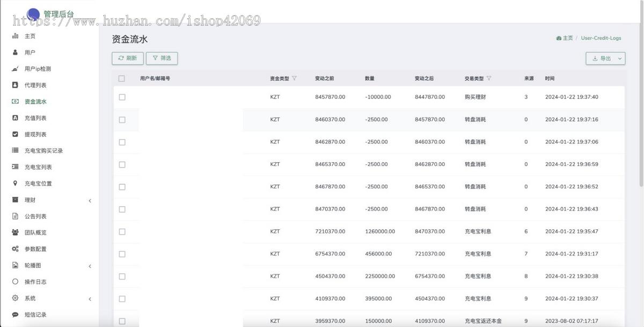The width and height of the screenshot is (644, 327).
Task: Click the 时间 column header
Action: pyautogui.click(x=550, y=78)
